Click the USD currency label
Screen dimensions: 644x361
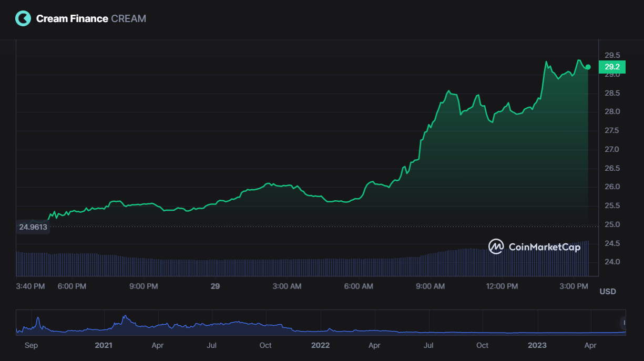click(608, 291)
